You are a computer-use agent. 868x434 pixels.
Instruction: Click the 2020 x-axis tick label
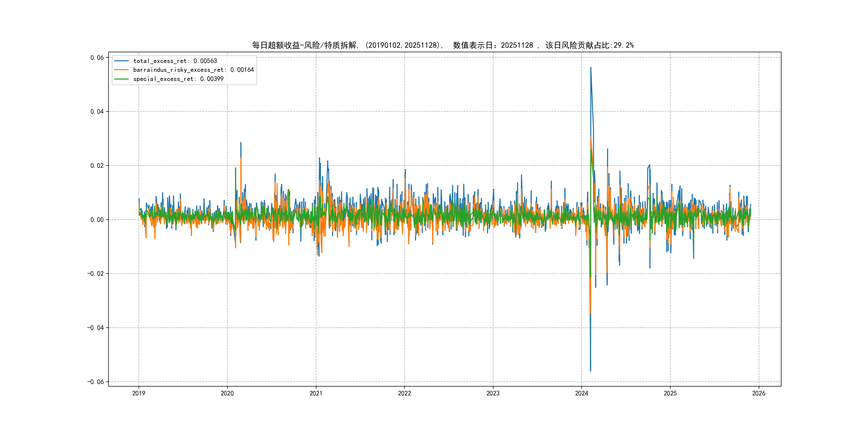pos(227,393)
